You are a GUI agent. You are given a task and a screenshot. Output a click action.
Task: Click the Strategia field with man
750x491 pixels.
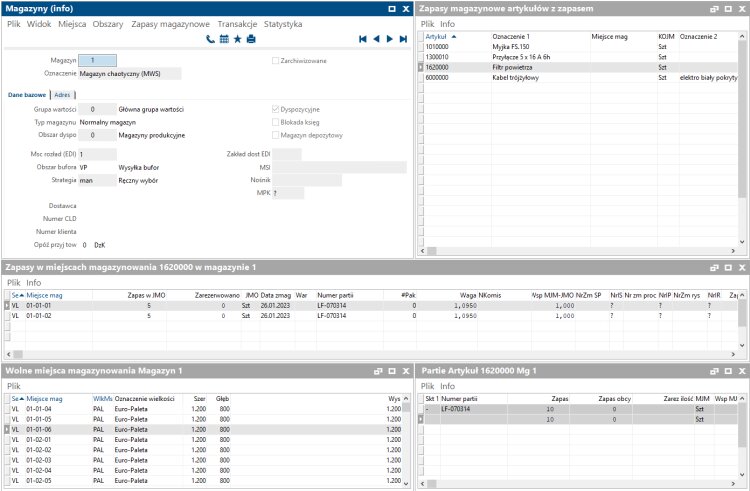tap(97, 181)
